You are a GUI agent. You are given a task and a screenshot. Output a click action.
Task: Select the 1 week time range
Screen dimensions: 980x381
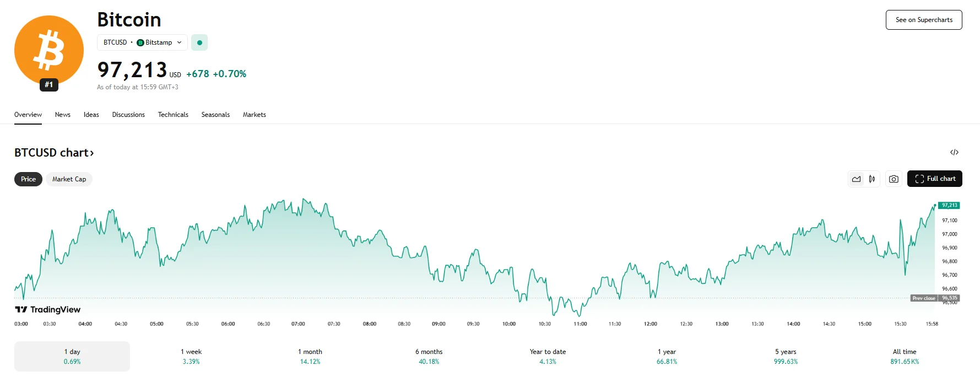pyautogui.click(x=191, y=356)
